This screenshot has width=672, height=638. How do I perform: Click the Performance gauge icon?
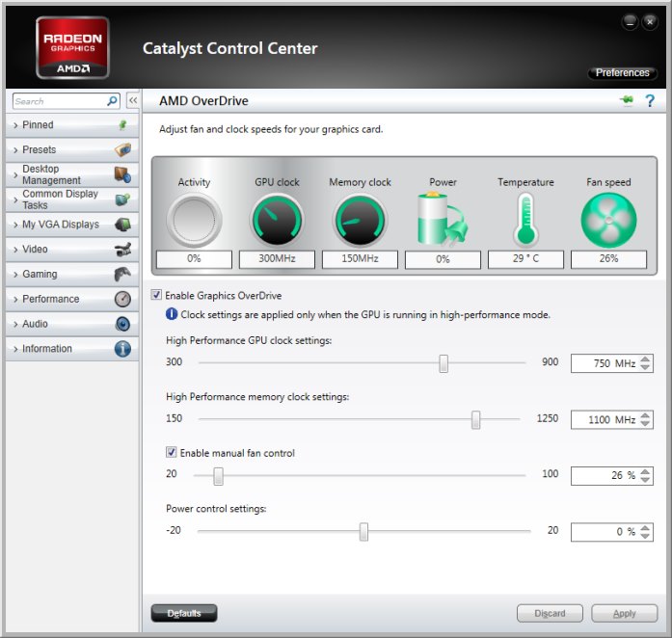click(123, 299)
